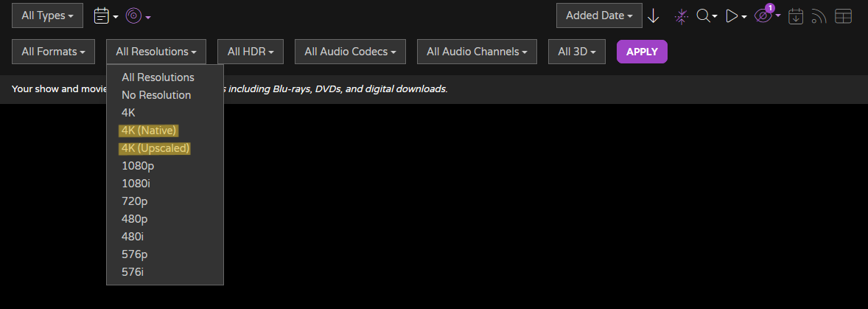
Task: Click the play triangle icon
Action: point(736,16)
